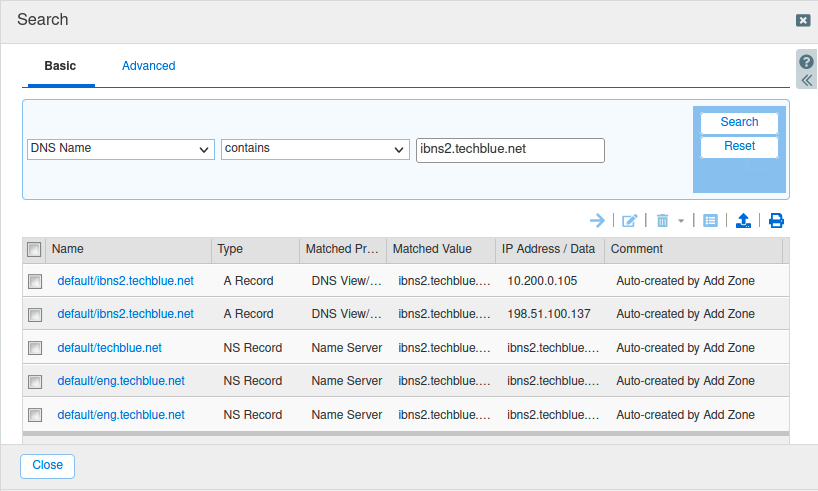Switch to the Advanced tab

click(x=148, y=66)
